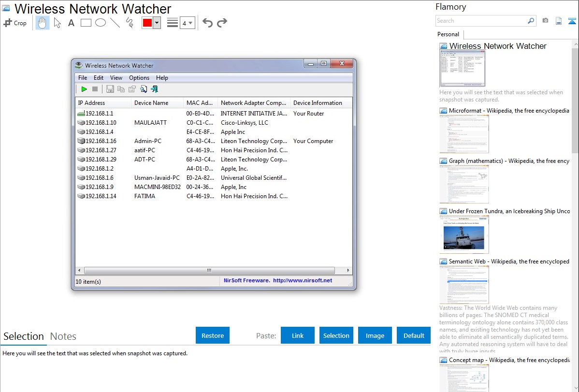Undo the last annotation
The image size is (579, 392).
(x=207, y=23)
